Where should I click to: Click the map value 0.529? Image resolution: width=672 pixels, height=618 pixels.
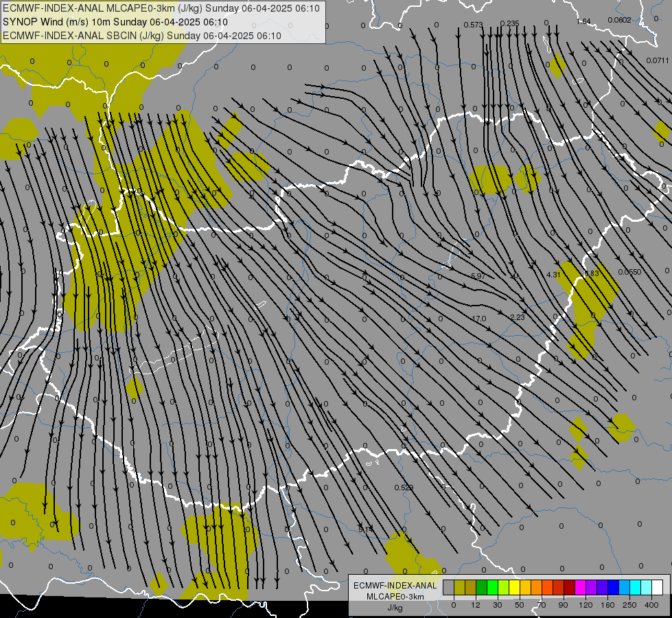[x=404, y=488]
